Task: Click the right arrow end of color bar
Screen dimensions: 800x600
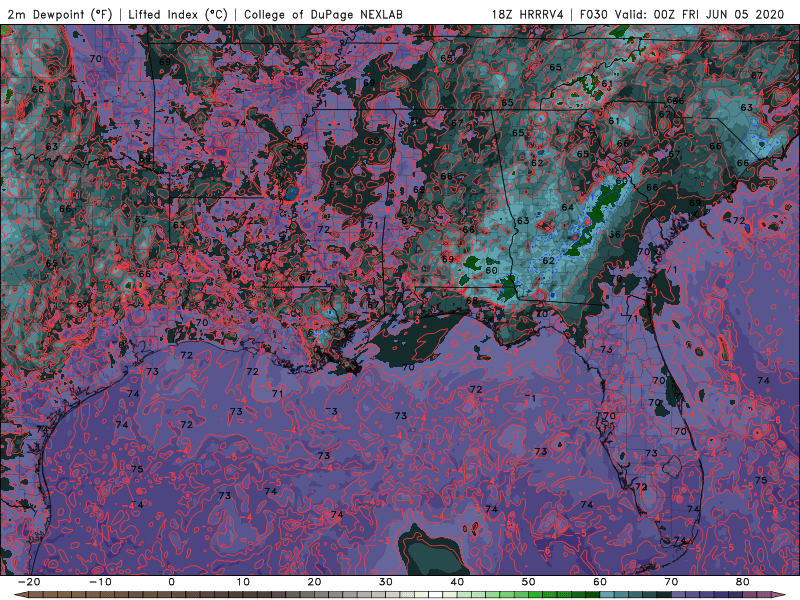Action: (x=779, y=595)
